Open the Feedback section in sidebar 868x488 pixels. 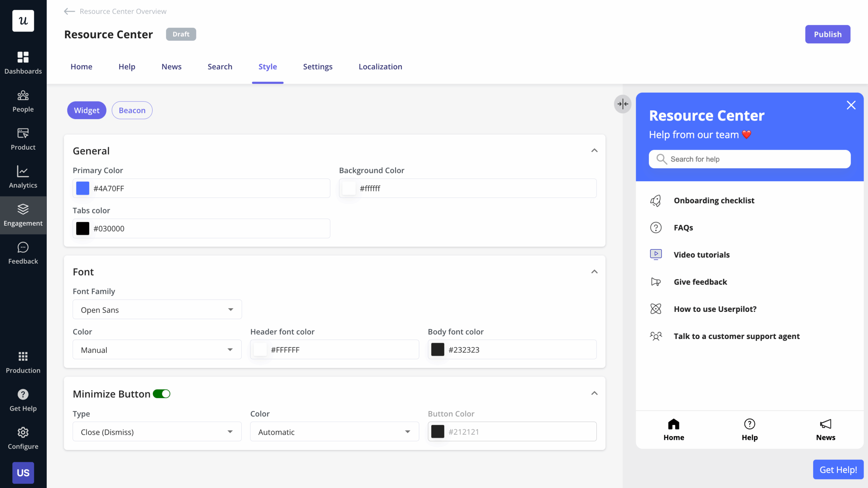click(23, 252)
